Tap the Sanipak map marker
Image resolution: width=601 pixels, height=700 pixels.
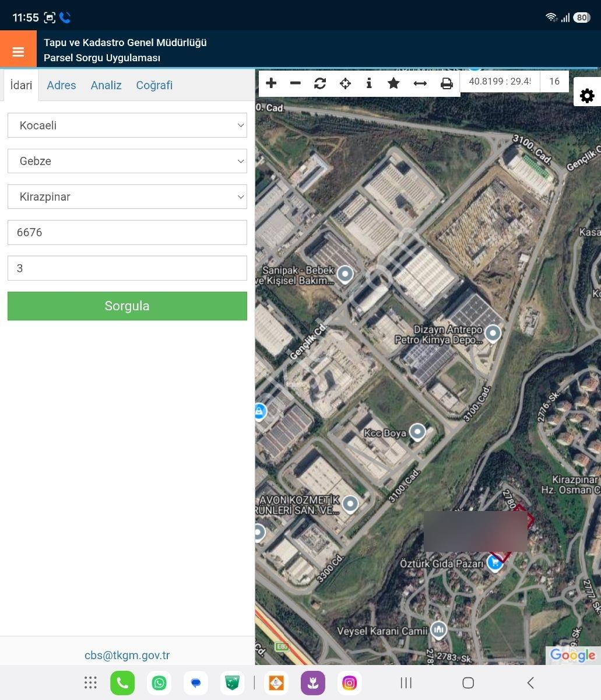click(x=346, y=274)
